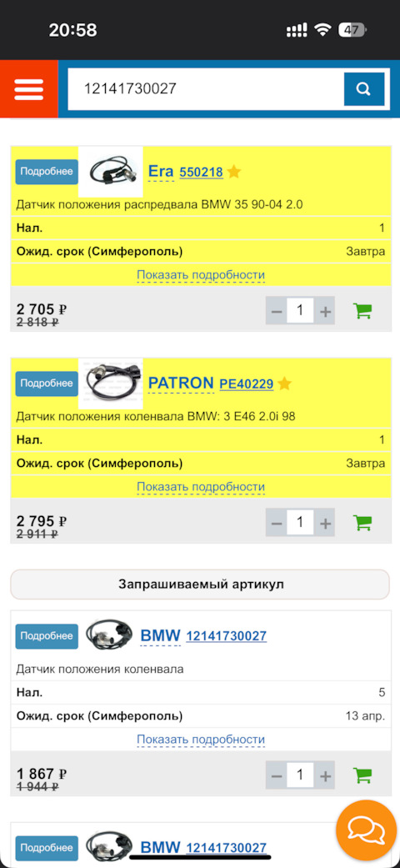
Task: Open the PATRON sensor thumbnail image
Action: click(111, 383)
